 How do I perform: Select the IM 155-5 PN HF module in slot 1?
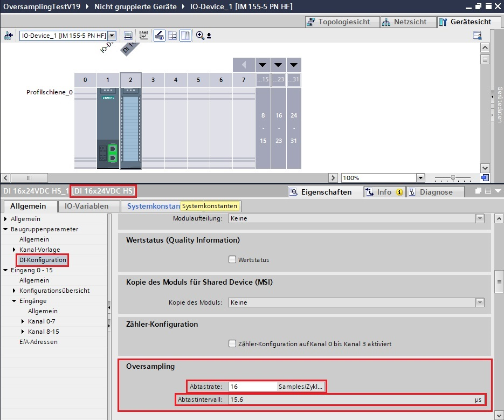(108, 128)
